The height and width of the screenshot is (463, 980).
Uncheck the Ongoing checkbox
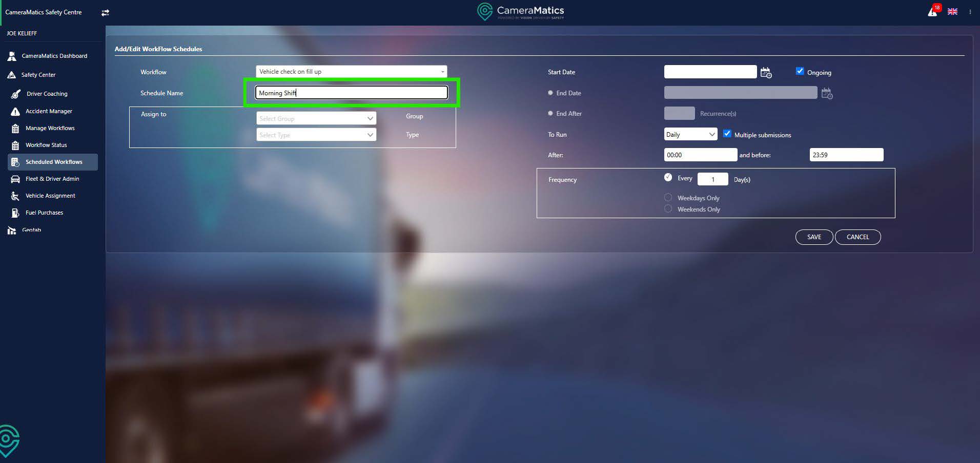click(x=800, y=71)
